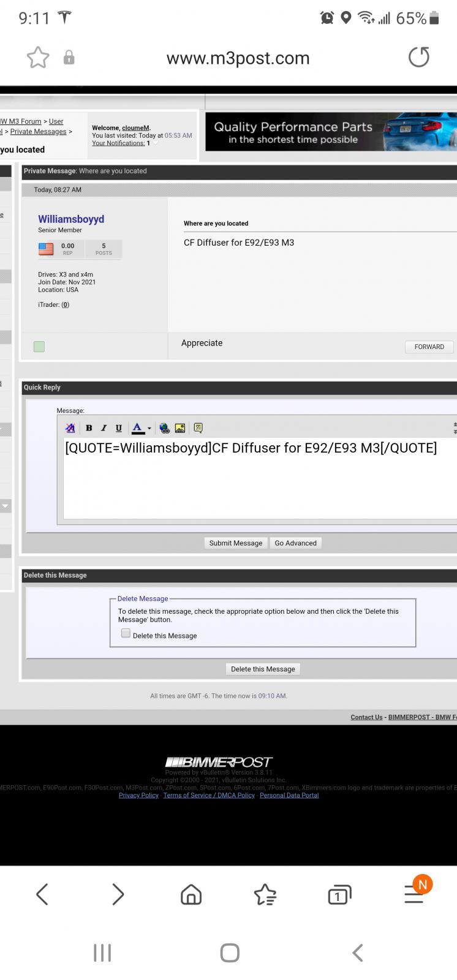This screenshot has width=457, height=980.
Task: Click the Remove Text Formatting icon
Action: click(70, 428)
